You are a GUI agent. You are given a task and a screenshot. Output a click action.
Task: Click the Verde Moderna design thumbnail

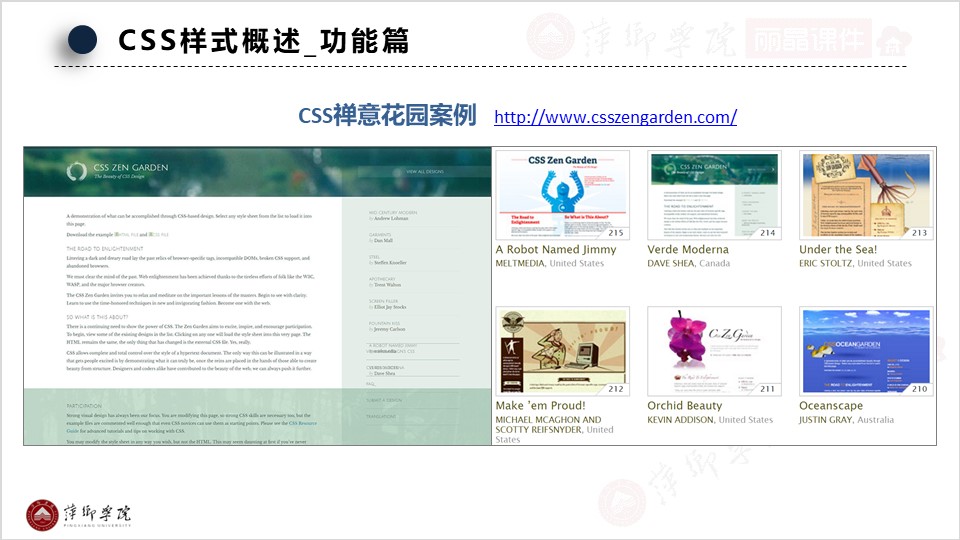(714, 195)
